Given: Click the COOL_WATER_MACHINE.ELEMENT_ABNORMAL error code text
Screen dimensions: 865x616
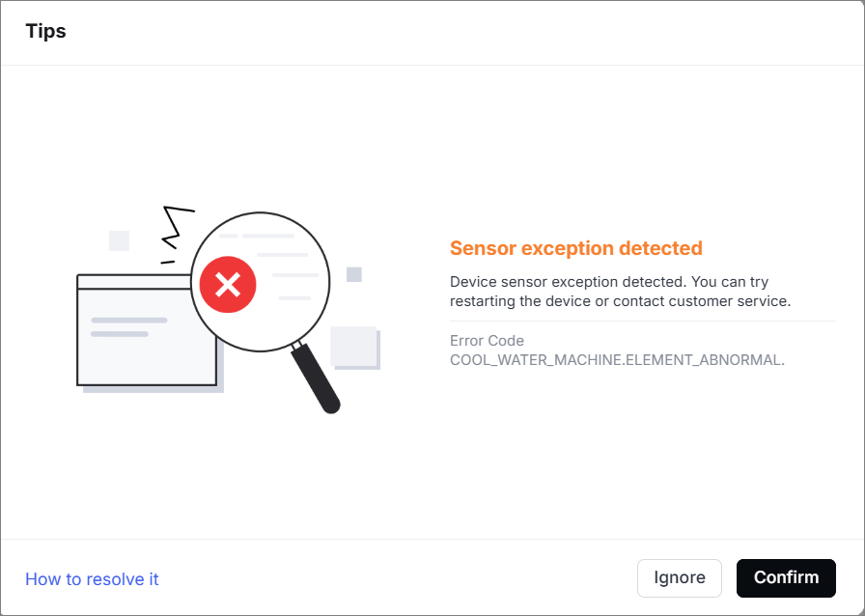Looking at the screenshot, I should coord(617,360).
